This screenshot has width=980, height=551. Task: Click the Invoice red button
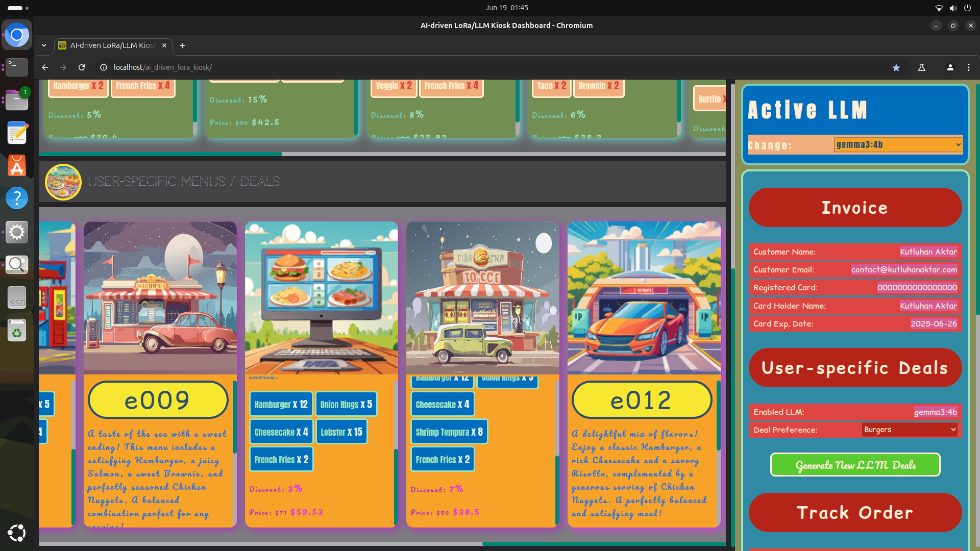click(x=855, y=208)
